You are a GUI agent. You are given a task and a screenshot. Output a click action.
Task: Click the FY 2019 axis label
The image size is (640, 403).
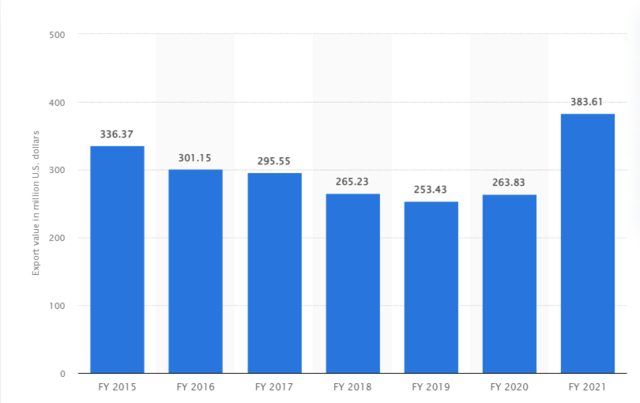click(x=431, y=387)
